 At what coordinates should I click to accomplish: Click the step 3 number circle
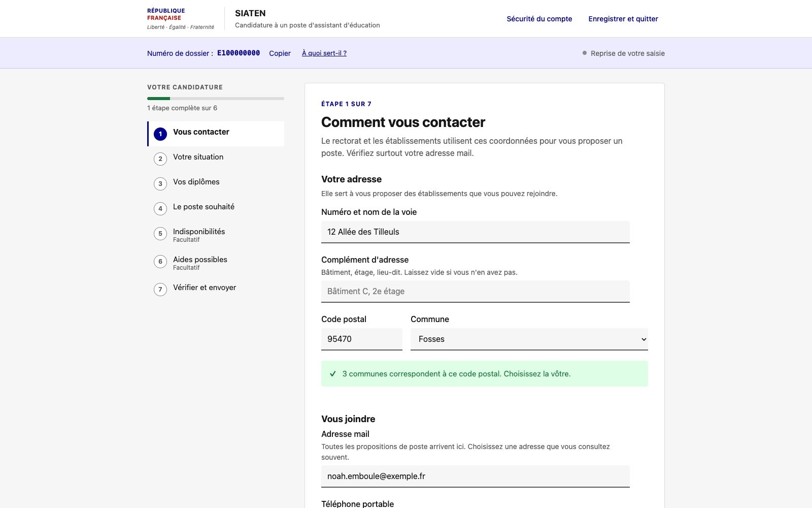(160, 184)
